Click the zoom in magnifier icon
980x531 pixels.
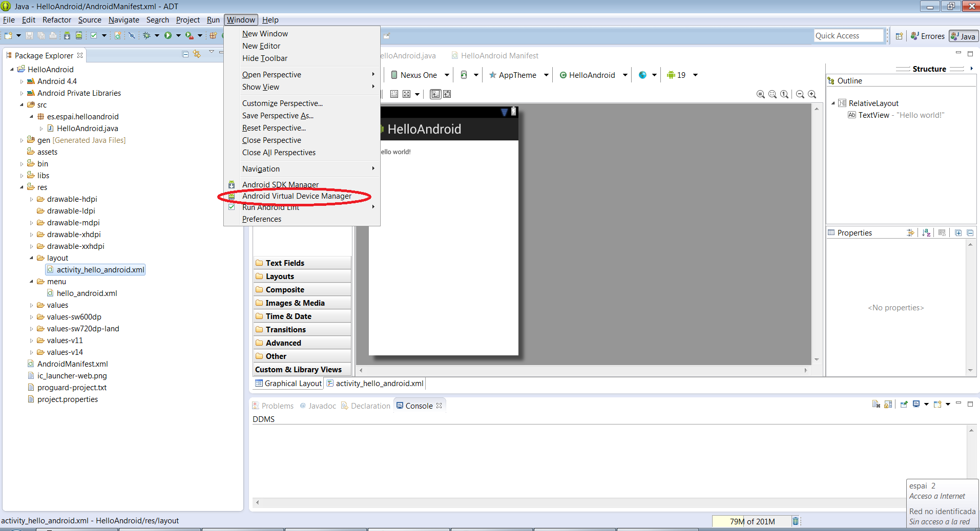[x=812, y=94]
